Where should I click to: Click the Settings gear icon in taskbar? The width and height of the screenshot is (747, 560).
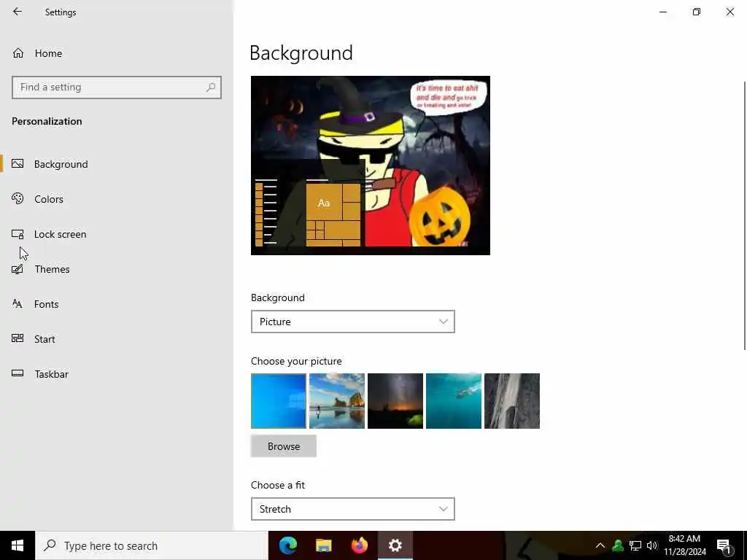[395, 545]
